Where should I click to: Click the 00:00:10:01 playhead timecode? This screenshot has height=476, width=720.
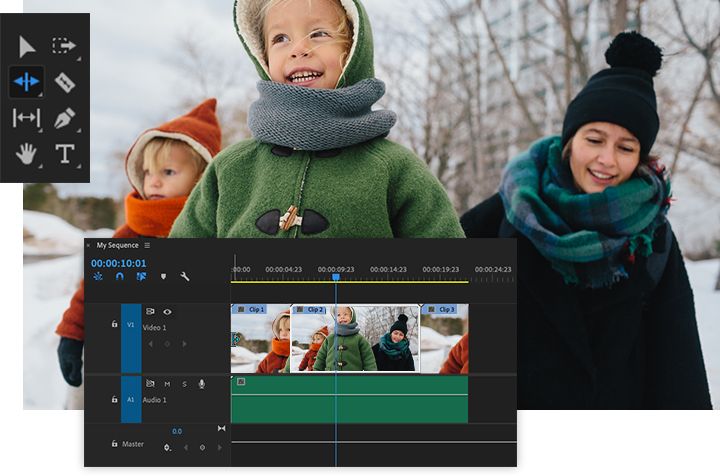click(118, 263)
